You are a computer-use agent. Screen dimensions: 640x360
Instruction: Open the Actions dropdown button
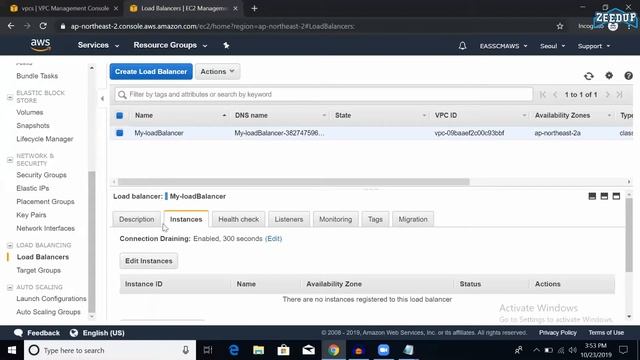click(217, 71)
